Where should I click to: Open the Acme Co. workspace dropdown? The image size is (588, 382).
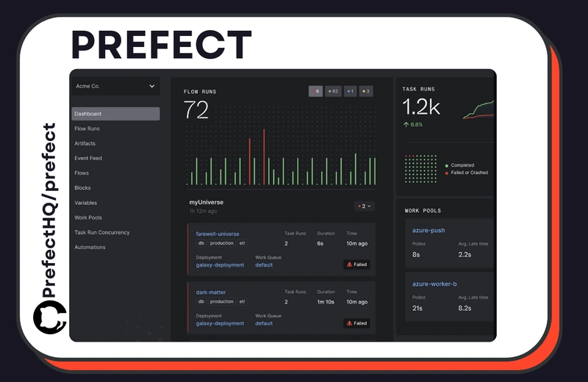point(116,86)
